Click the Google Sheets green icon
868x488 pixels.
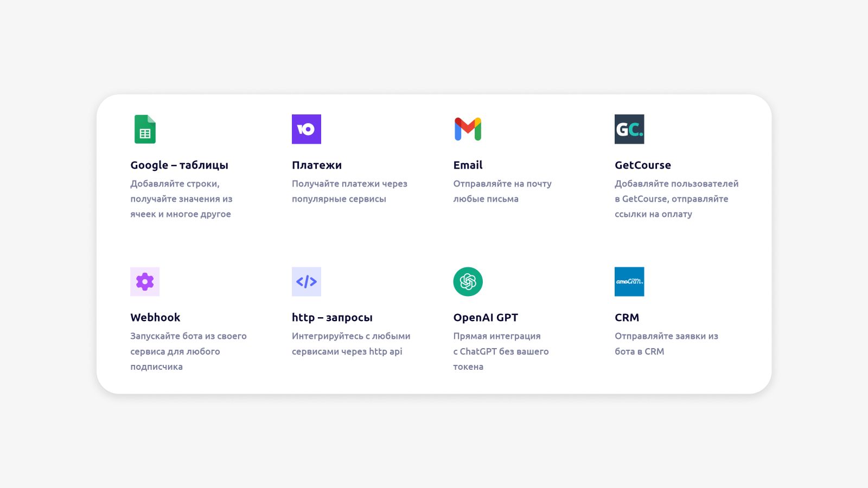pyautogui.click(x=145, y=129)
